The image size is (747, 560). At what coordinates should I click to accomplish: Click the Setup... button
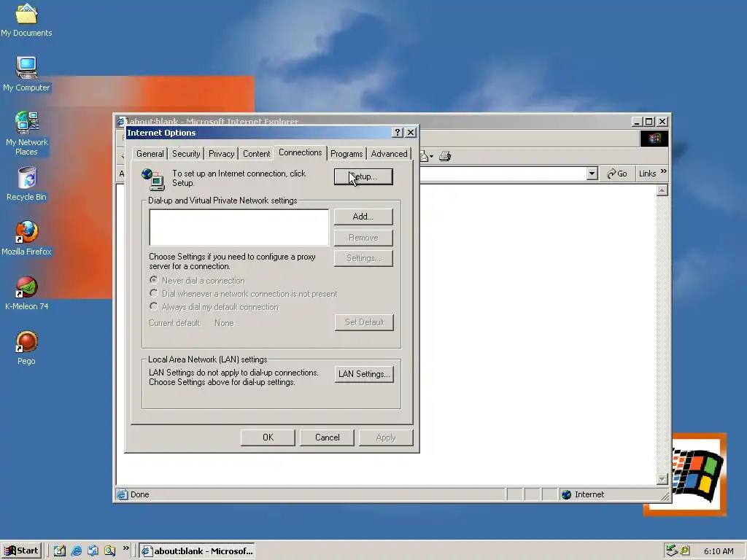(x=363, y=176)
